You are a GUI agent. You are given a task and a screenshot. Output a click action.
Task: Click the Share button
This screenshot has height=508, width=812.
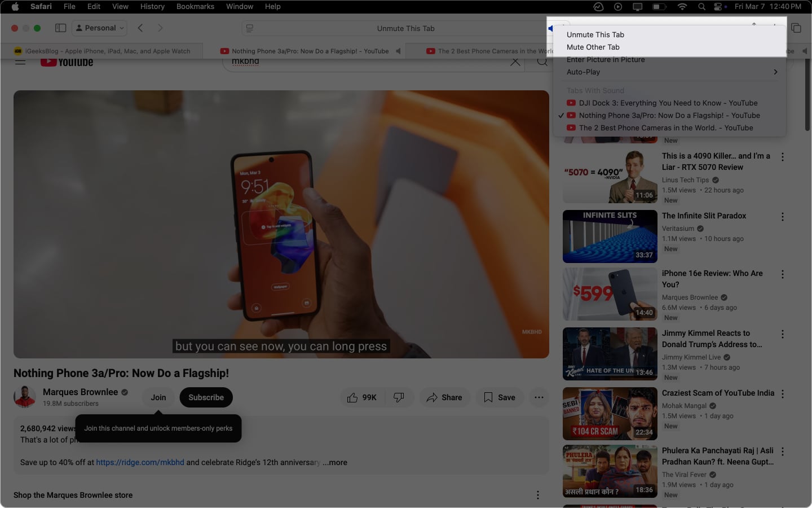(x=444, y=397)
